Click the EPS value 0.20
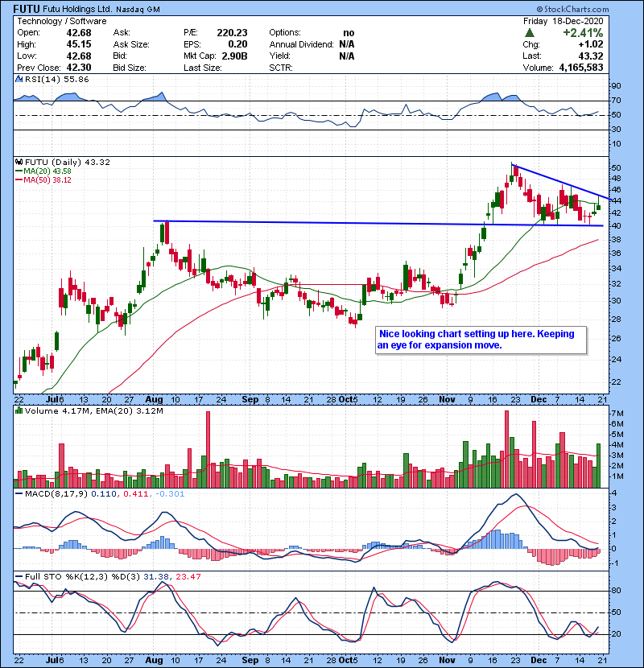 (x=237, y=44)
